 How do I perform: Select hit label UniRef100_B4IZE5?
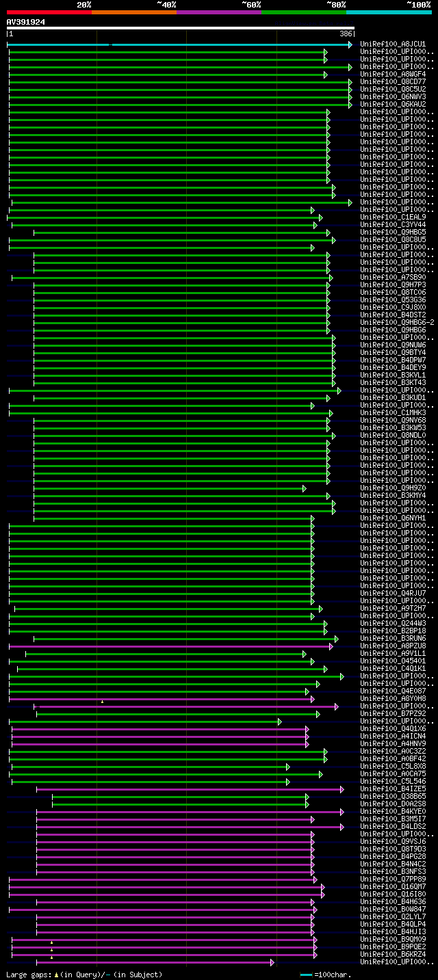pyautogui.click(x=394, y=789)
